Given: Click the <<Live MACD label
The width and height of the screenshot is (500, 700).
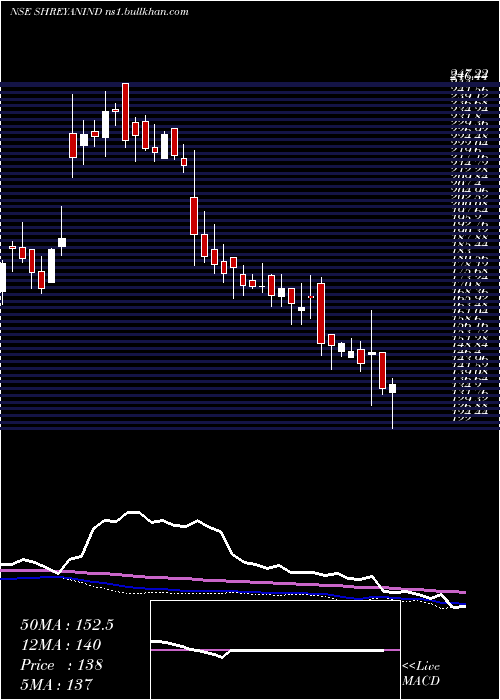Looking at the screenshot, I should (421, 674).
